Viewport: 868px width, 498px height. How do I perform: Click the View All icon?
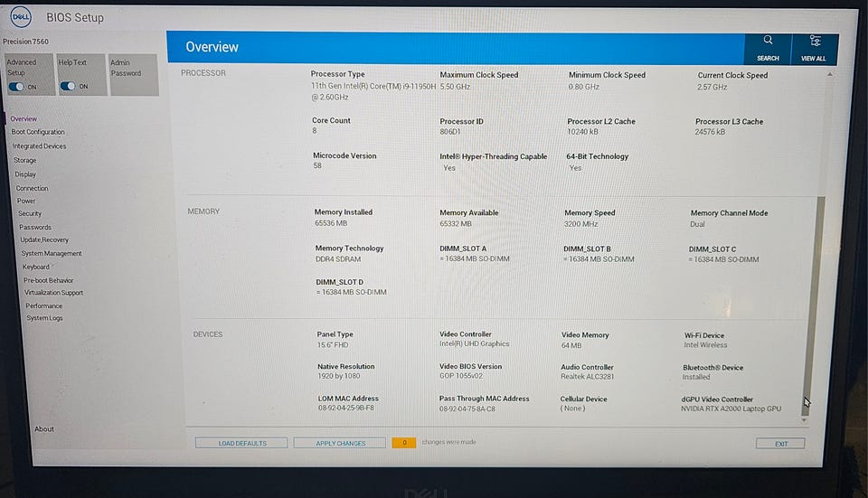pyautogui.click(x=815, y=41)
